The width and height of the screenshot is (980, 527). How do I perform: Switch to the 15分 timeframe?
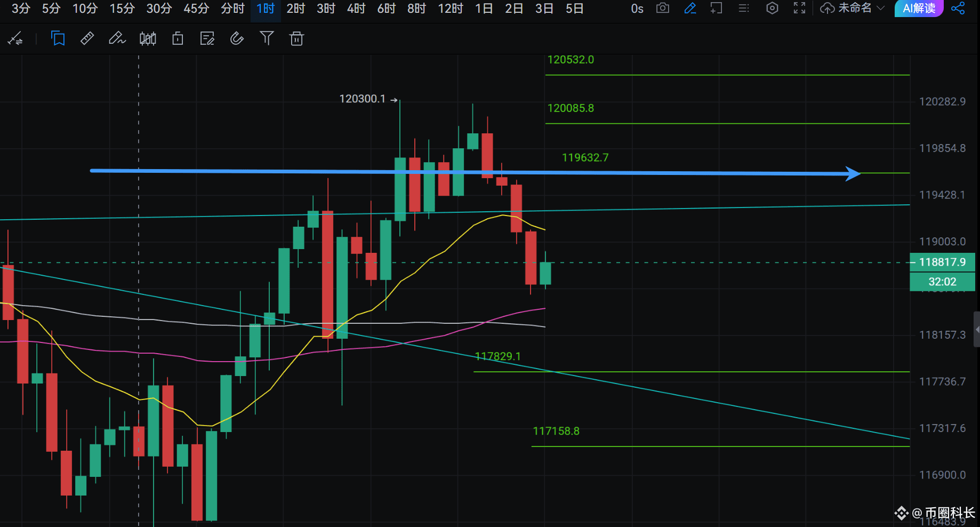[122, 9]
